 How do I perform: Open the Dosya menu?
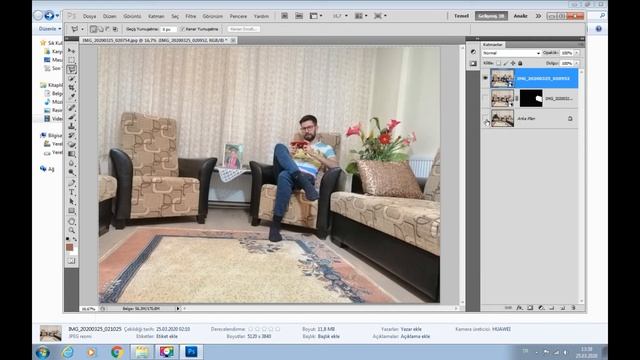[89, 16]
